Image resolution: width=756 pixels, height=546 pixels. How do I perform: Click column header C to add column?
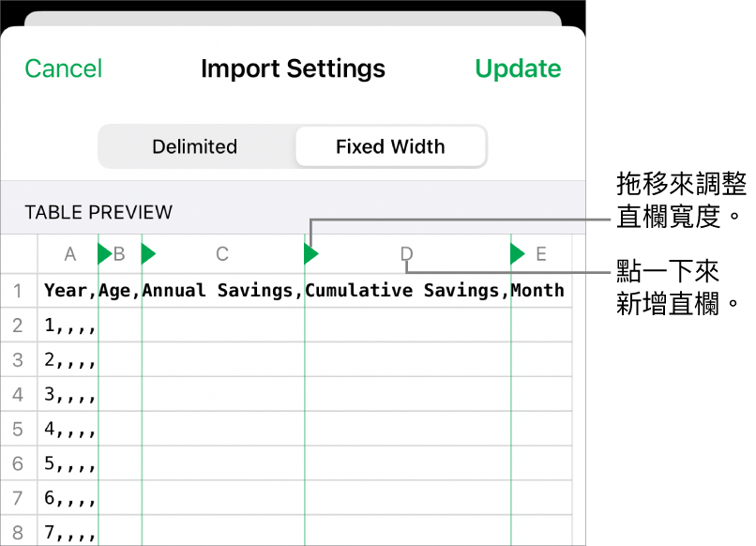click(222, 254)
